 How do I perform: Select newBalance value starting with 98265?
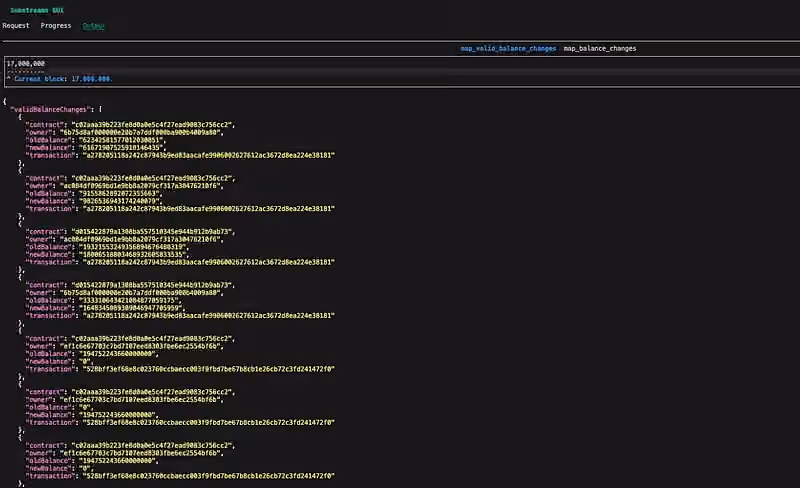[118, 201]
